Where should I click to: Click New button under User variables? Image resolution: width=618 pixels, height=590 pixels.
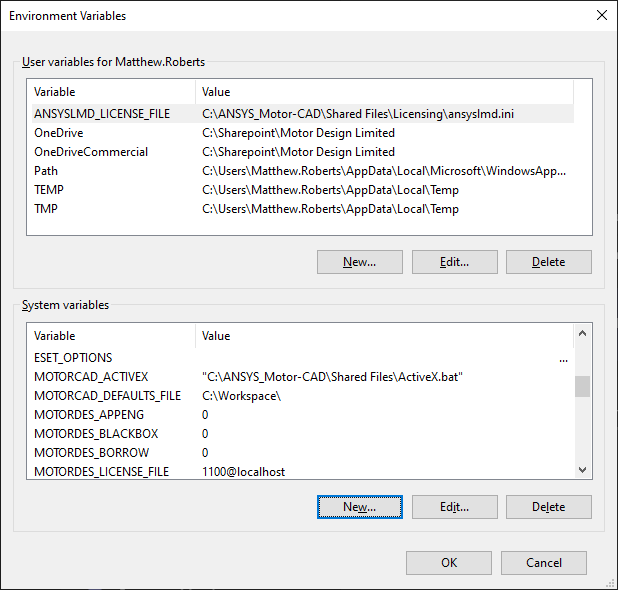(x=359, y=262)
